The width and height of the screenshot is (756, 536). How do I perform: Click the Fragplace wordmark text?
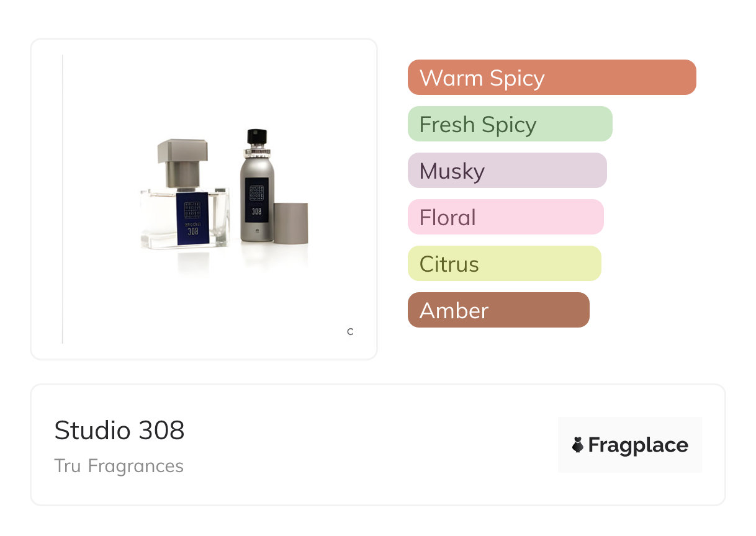[638, 445]
